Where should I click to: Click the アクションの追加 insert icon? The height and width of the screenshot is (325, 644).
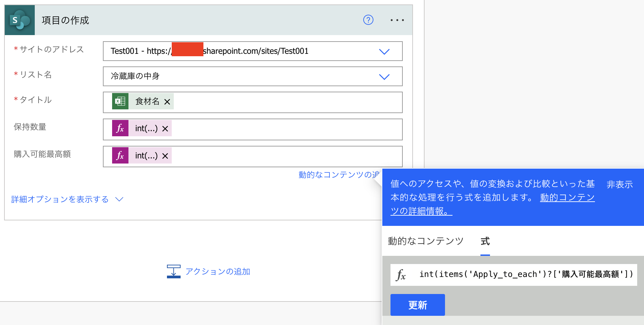[174, 272]
